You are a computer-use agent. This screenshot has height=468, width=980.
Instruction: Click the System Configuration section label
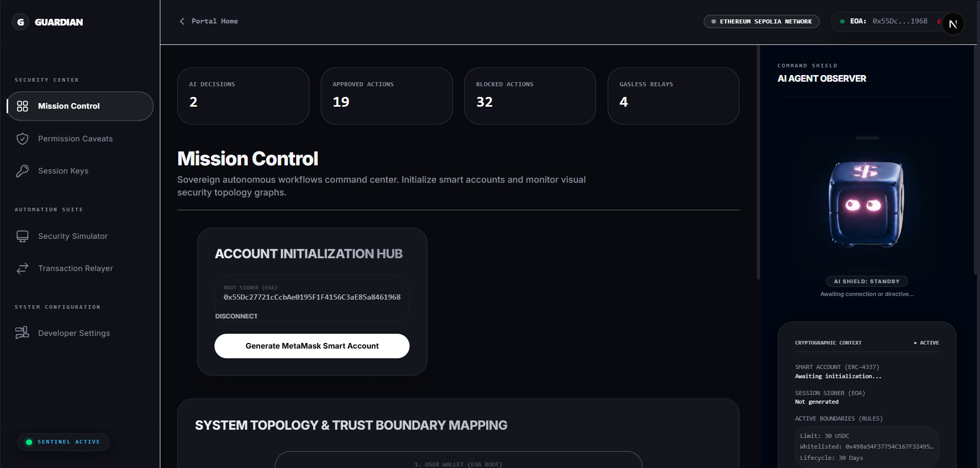click(57, 307)
